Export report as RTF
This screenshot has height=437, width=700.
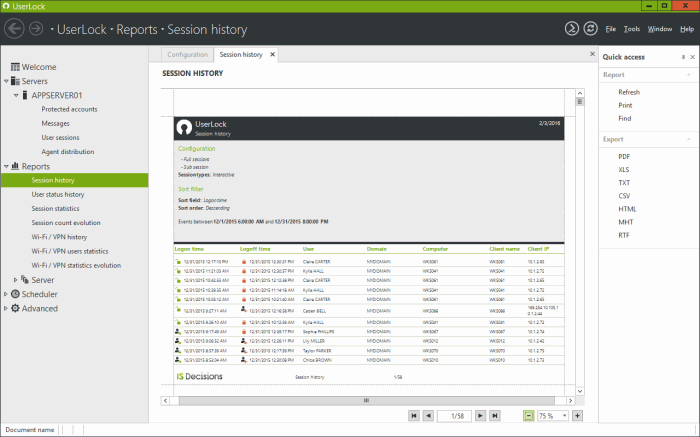pyautogui.click(x=624, y=235)
